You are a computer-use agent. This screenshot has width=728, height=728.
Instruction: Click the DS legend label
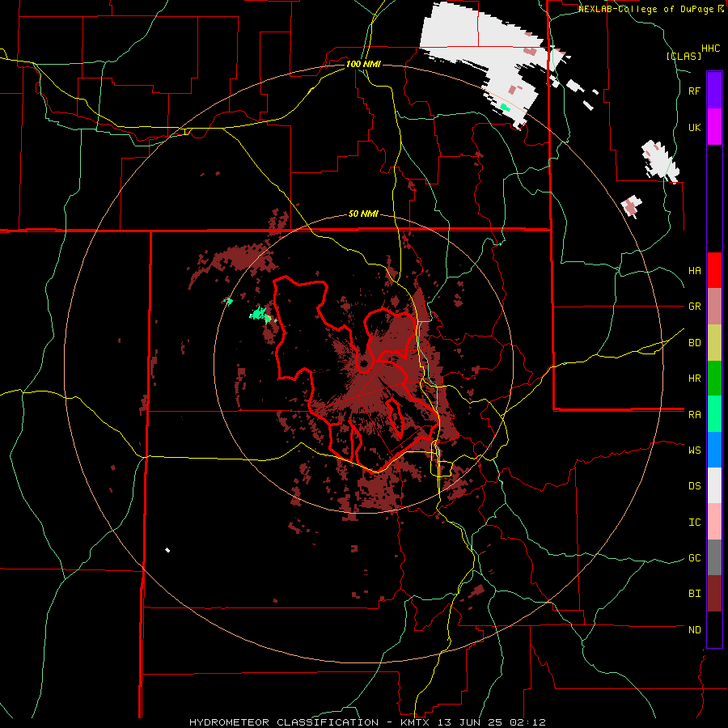694,486
